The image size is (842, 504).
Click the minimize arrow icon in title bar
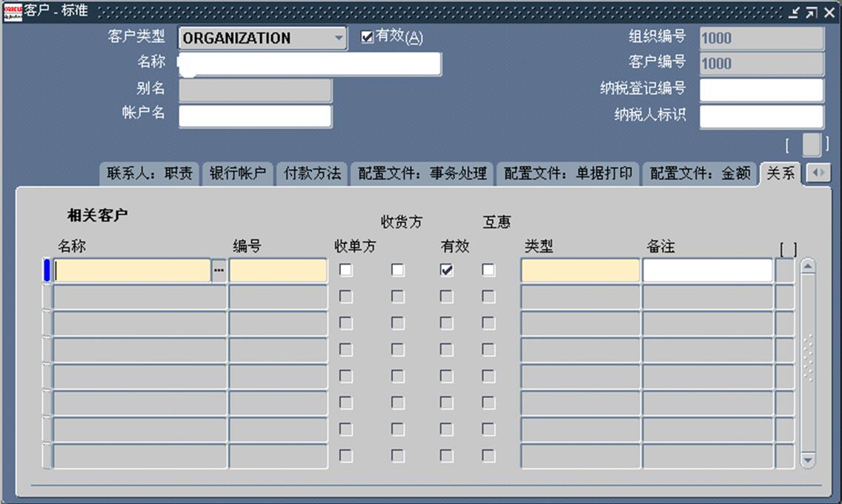[x=795, y=13]
